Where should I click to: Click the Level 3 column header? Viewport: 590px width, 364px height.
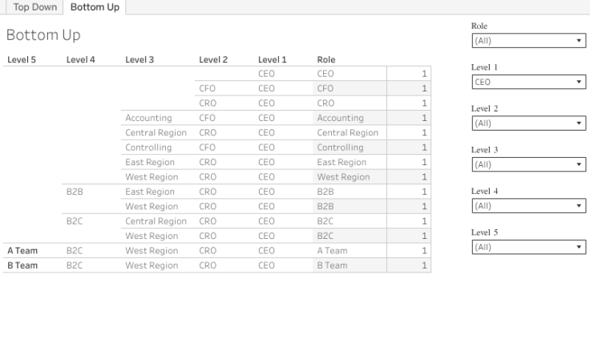[x=139, y=59]
